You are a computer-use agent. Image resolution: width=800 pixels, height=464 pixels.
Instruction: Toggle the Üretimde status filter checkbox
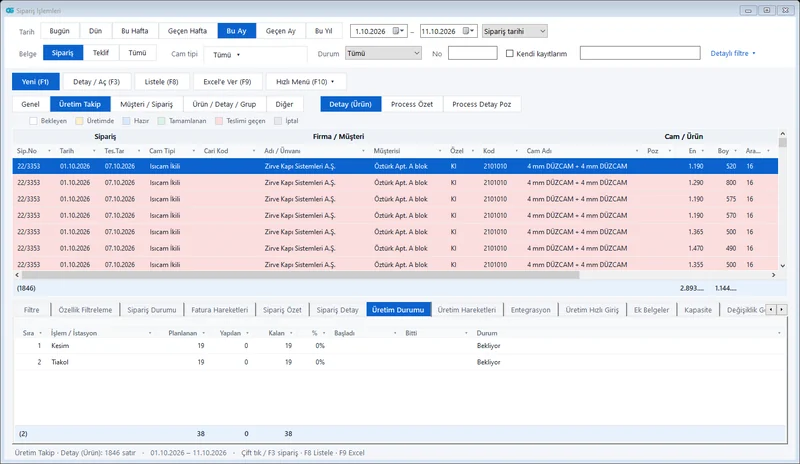coord(79,121)
